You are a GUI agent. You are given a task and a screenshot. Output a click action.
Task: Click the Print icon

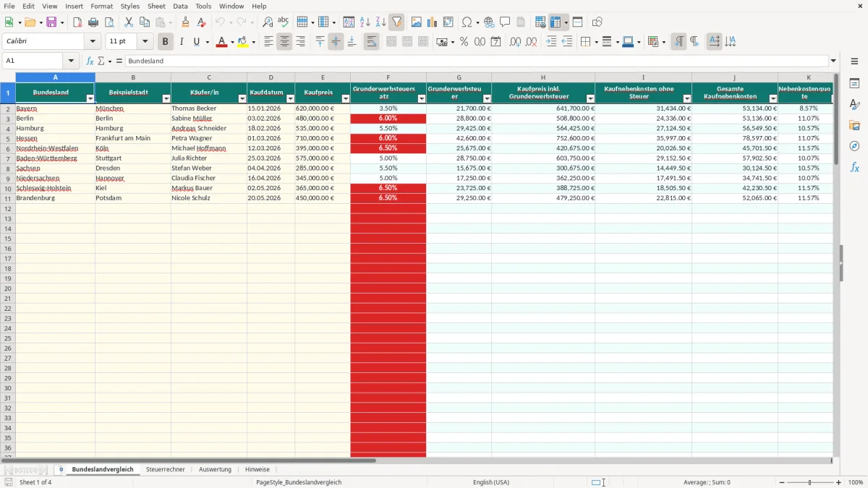click(93, 22)
